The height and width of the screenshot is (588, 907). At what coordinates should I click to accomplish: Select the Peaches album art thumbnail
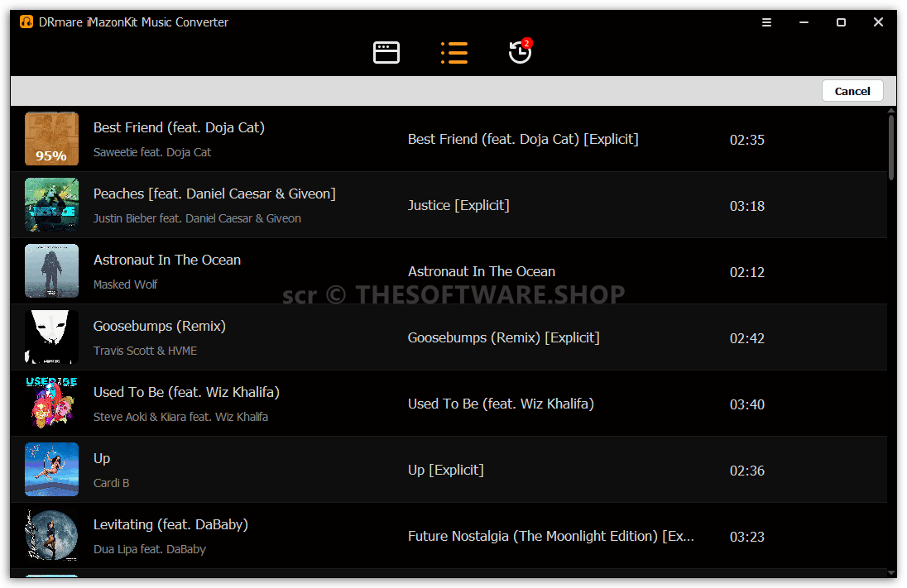[x=51, y=204]
